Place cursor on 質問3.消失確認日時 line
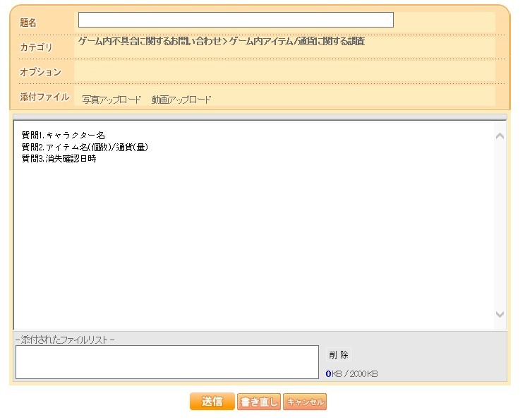This screenshot has height=420, width=525. tap(59, 159)
